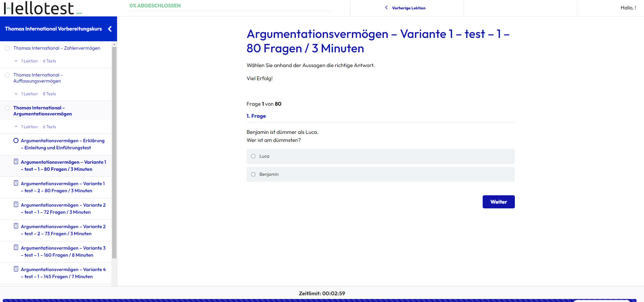The image size is (644, 302).
Task: Click quiz icon beside Variante 1 test 1
Action: pos(16,161)
